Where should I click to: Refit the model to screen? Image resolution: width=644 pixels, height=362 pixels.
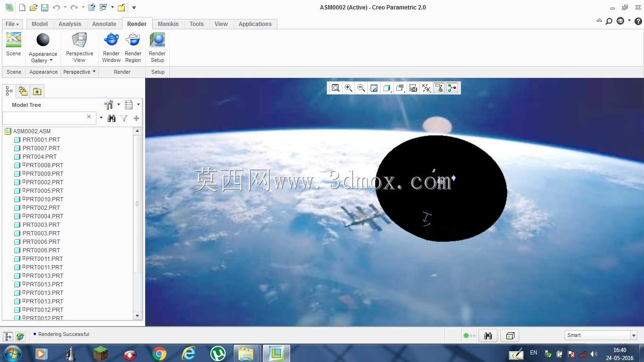click(336, 88)
